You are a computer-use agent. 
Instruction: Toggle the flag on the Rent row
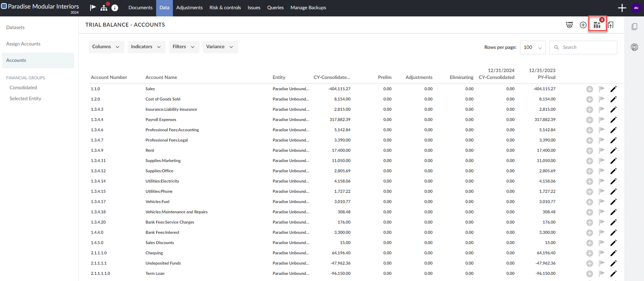[x=602, y=150]
